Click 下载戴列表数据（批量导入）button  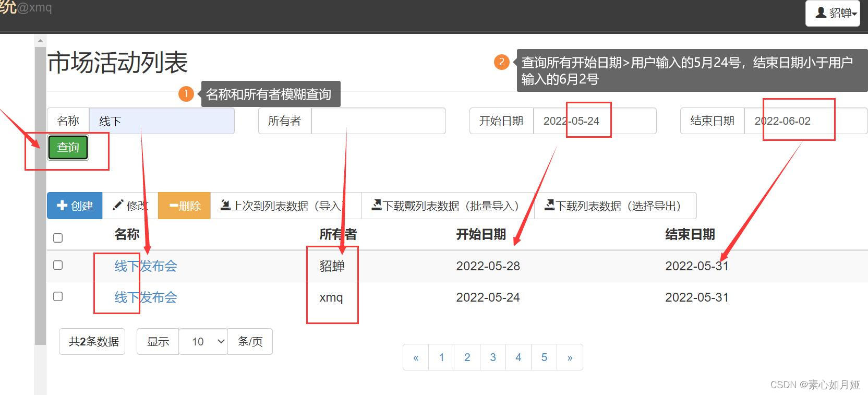point(448,206)
